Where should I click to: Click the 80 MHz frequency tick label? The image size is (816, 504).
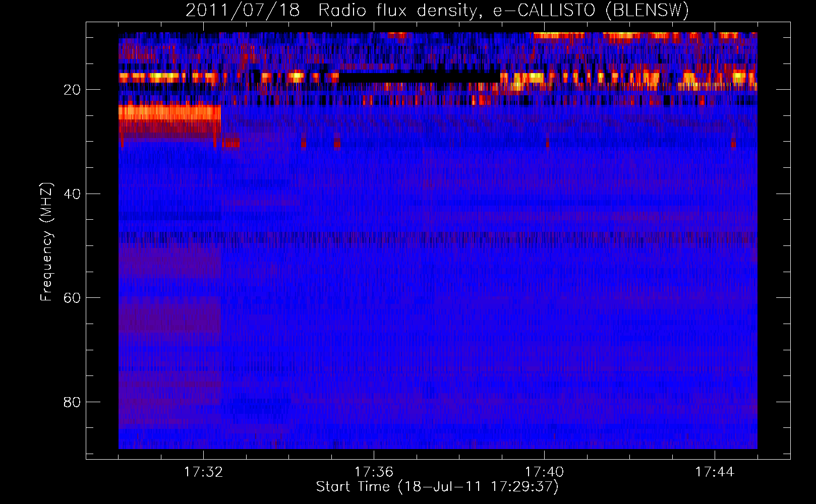click(x=72, y=402)
